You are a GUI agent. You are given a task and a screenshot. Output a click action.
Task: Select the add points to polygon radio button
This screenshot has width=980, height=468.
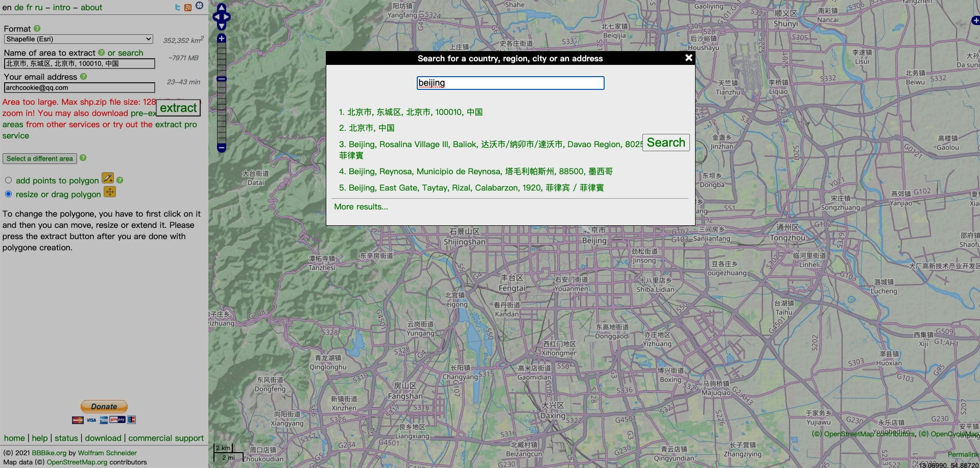(8, 180)
